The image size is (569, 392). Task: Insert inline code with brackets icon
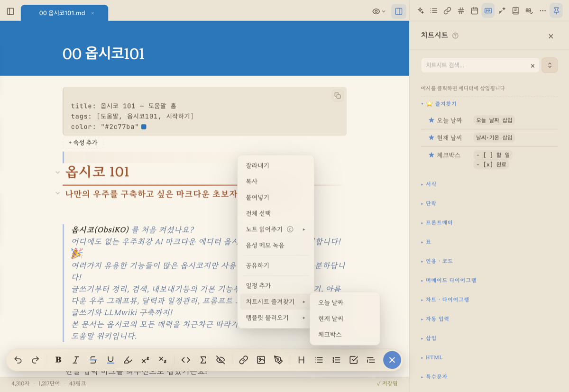(x=186, y=360)
